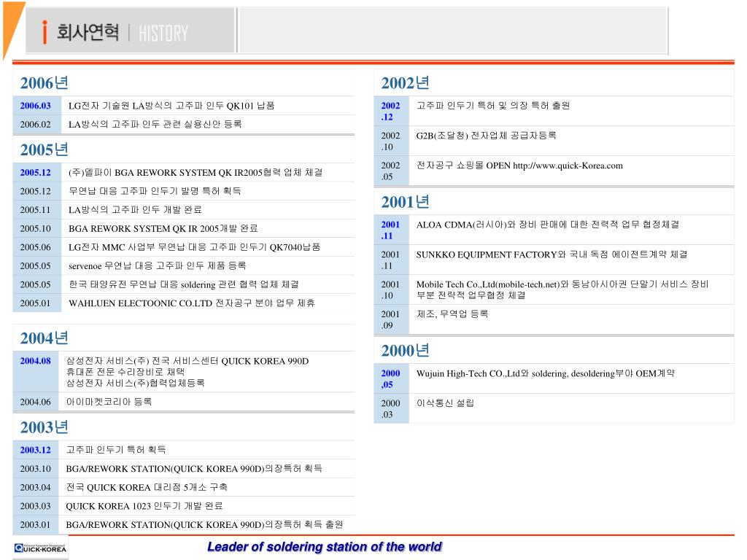Image resolution: width=747 pixels, height=560 pixels.
Task: Click the Quick-Korea logo at bottom left
Action: coord(40,548)
